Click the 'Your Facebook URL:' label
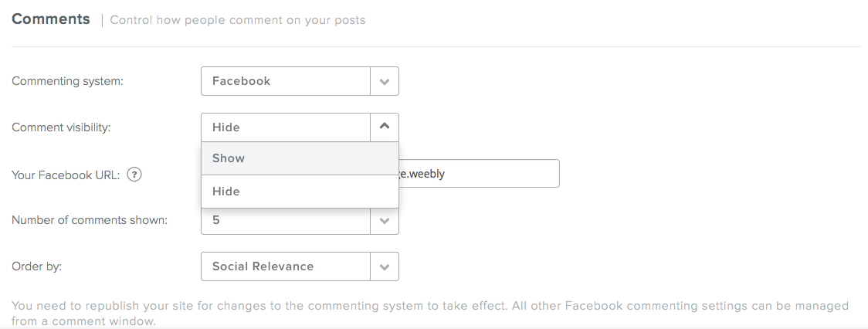 (x=66, y=175)
